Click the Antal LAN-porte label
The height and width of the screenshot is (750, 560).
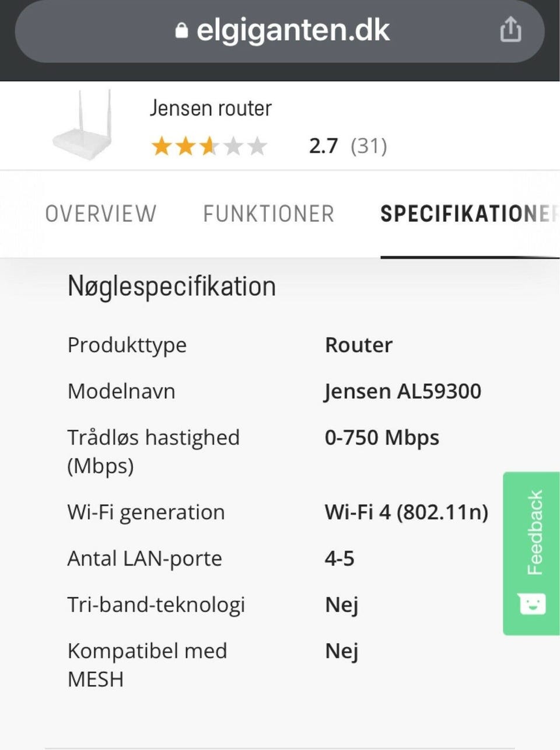pos(145,559)
